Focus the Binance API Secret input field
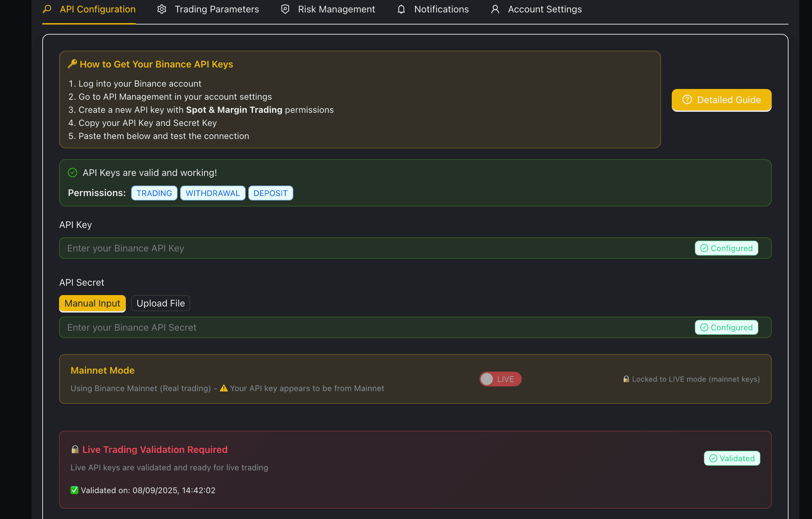Image resolution: width=812 pixels, height=519 pixels. pos(415,328)
